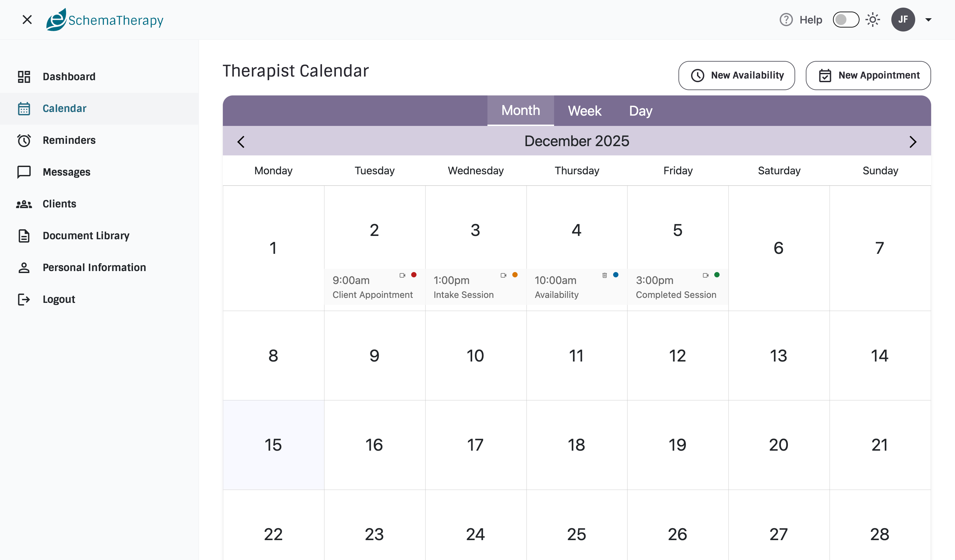Select day 18 on the calendar
The image size is (955, 560).
tap(577, 445)
